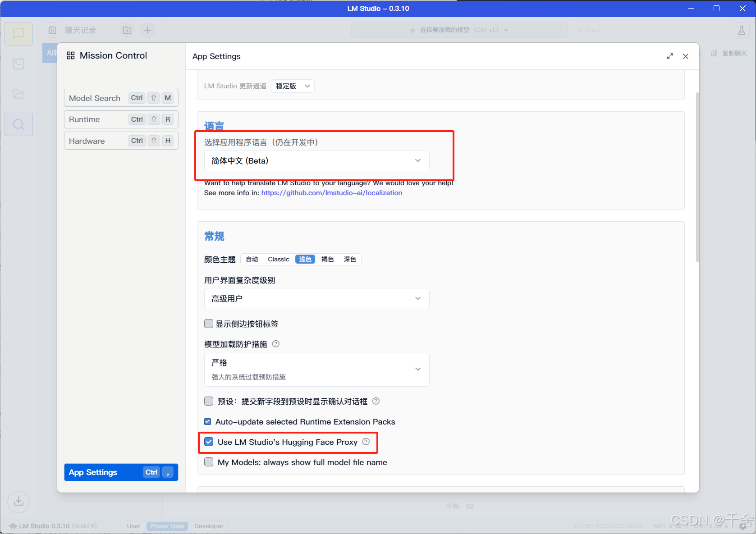The image size is (756, 534).
Task: Click the plus icon to add new chat
Action: coord(147,30)
